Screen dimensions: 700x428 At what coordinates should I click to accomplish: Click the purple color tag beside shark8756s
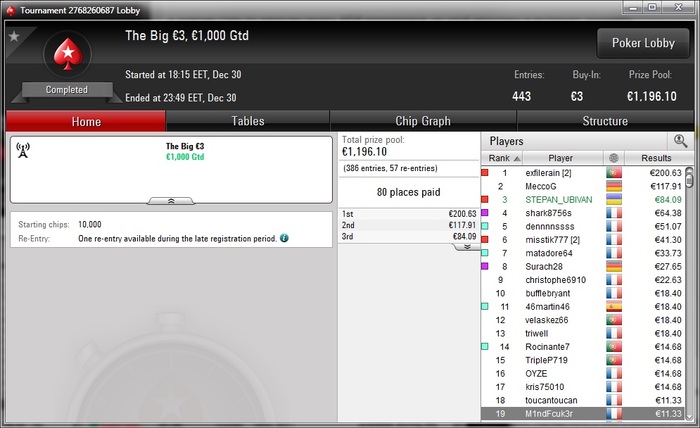click(x=485, y=212)
